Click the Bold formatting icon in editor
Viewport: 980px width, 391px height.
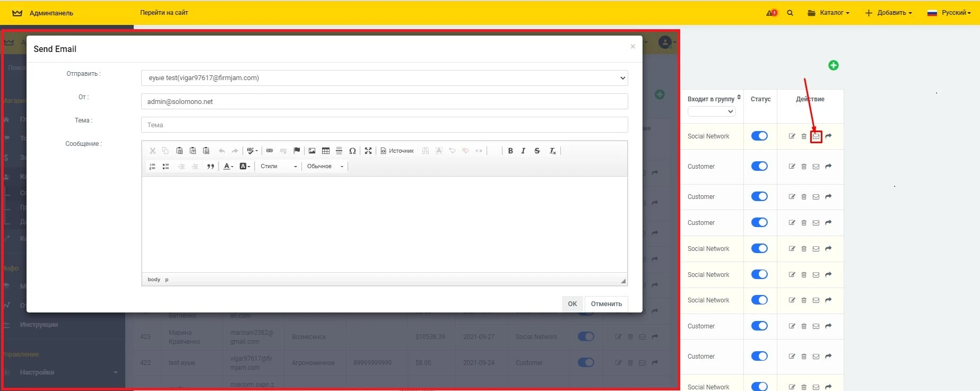coord(510,151)
